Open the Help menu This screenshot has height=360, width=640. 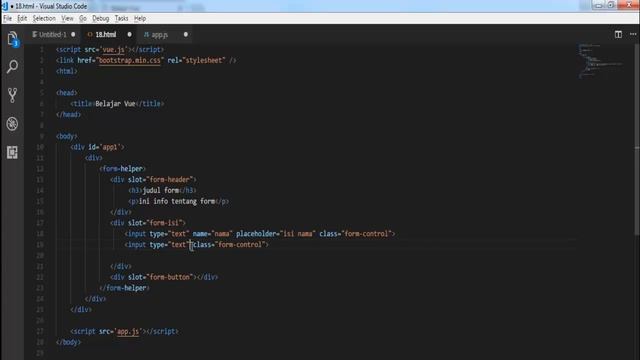(x=140, y=18)
